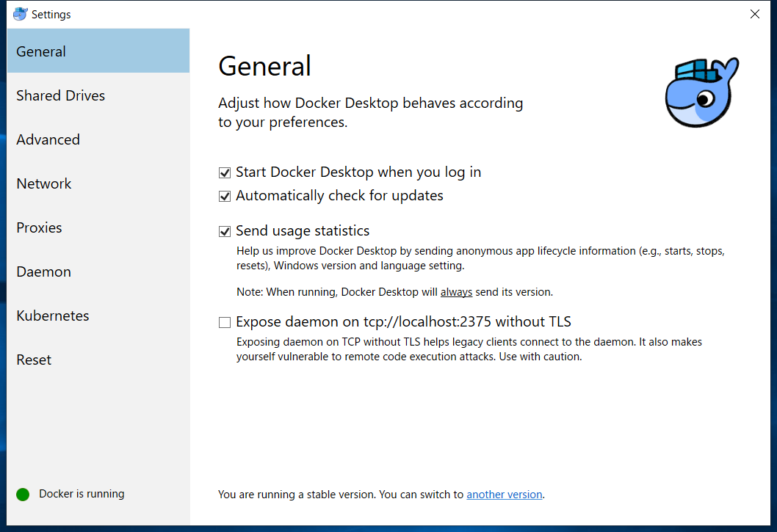Switch to the Advanced settings
Image resolution: width=777 pixels, height=532 pixels.
pos(48,139)
